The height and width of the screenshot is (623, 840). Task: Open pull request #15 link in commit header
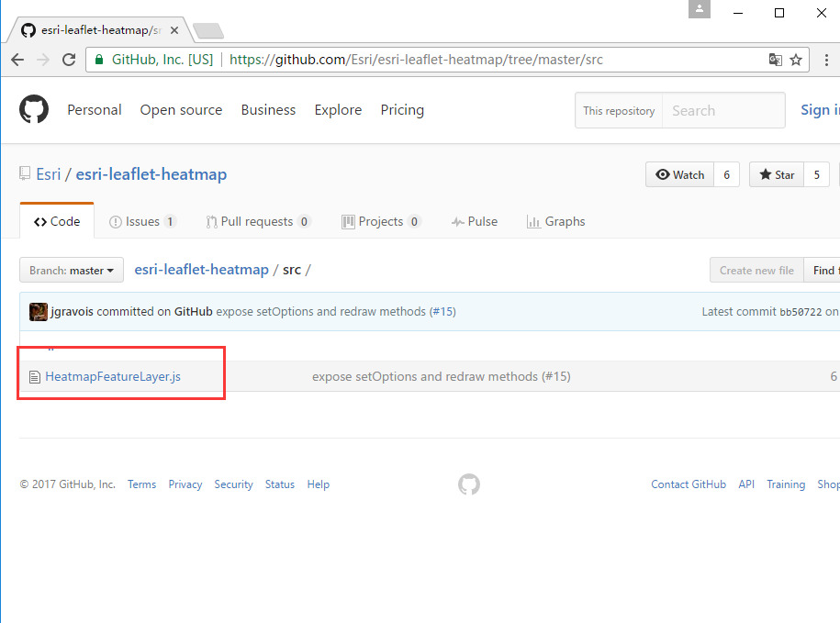444,312
